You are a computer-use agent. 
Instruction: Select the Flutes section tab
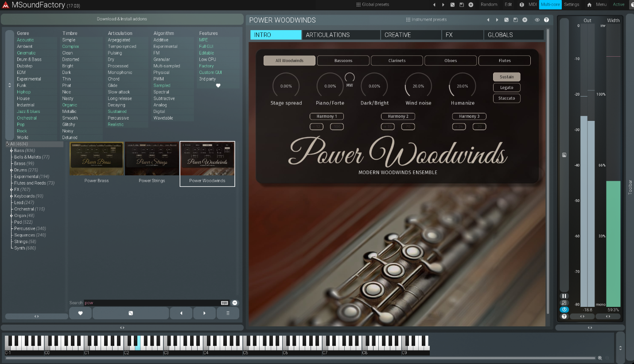pyautogui.click(x=505, y=61)
